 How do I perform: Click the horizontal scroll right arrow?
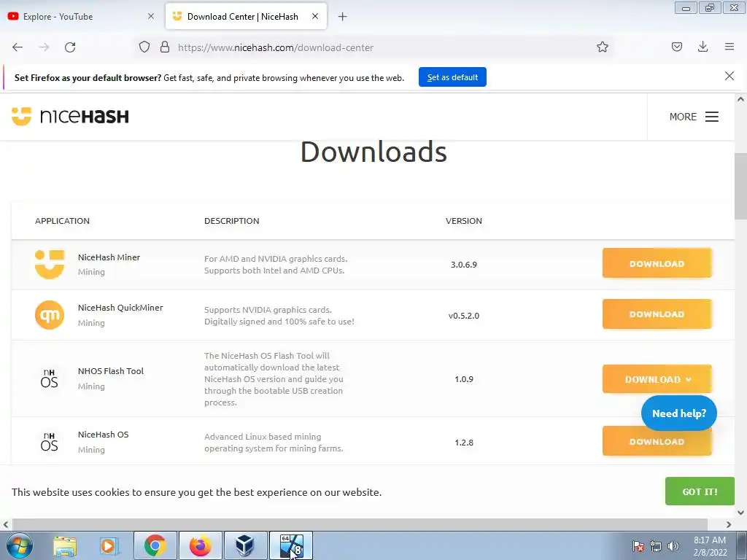[729, 524]
